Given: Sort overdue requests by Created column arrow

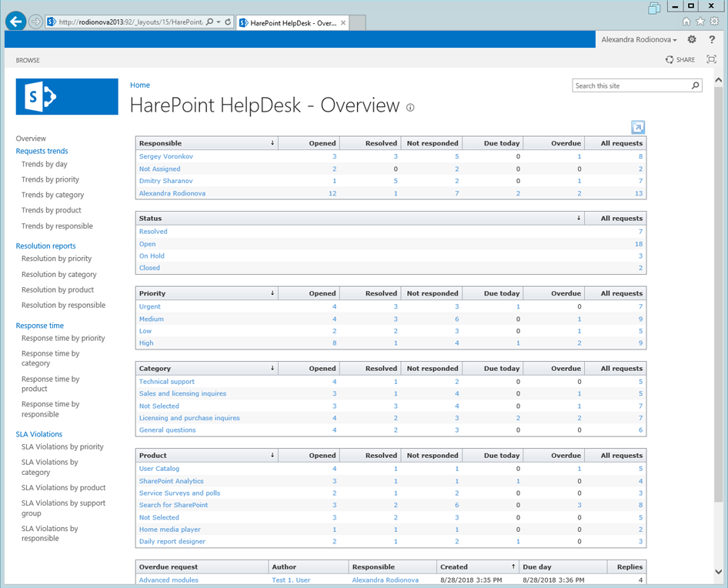Looking at the screenshot, I should 513,566.
